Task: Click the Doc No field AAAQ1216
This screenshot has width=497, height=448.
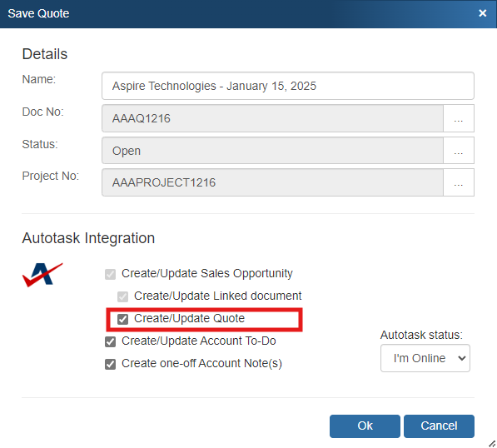Action: point(272,118)
